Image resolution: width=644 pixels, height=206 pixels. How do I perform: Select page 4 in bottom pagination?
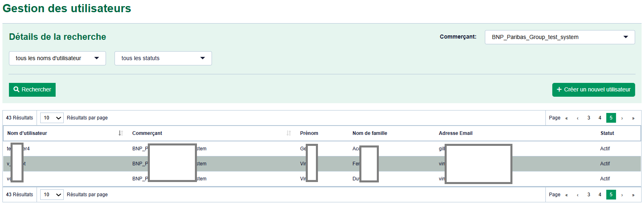[600, 195]
